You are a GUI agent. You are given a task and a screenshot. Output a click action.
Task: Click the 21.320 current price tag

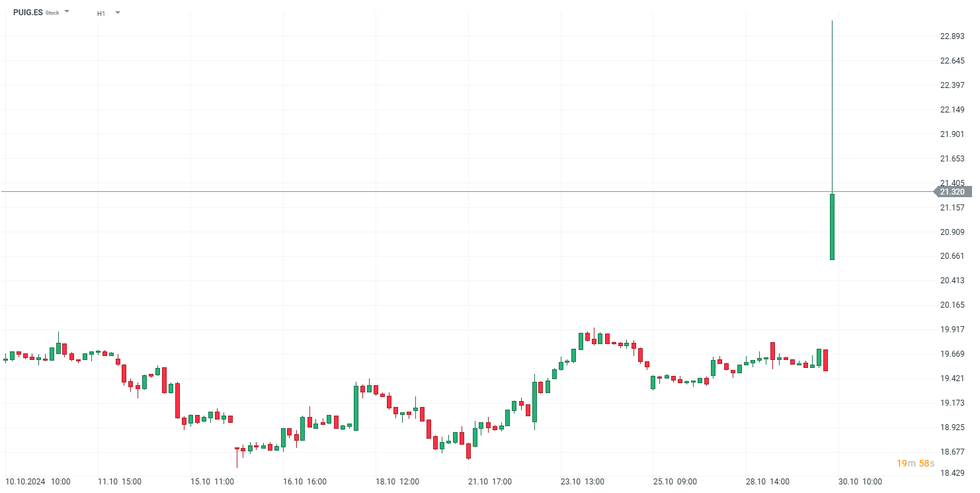[x=952, y=192]
